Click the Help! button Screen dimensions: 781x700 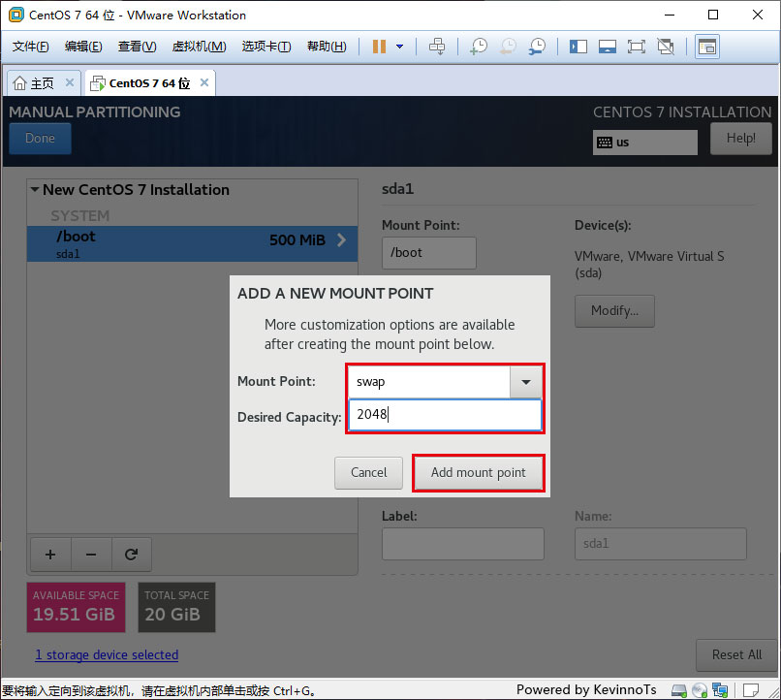pyautogui.click(x=740, y=138)
